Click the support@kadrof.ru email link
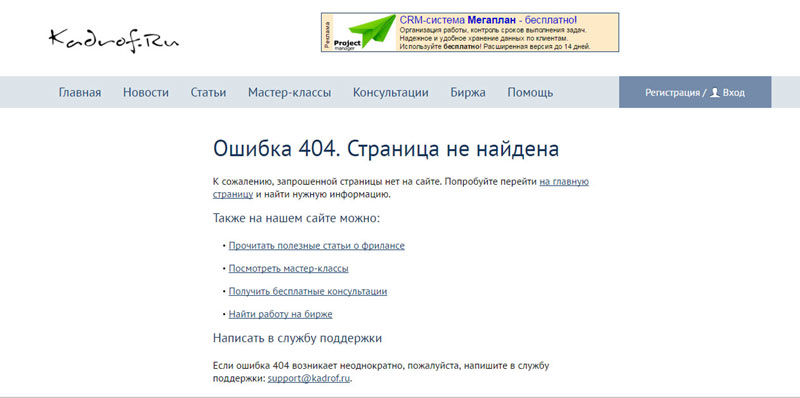 pos(309,379)
